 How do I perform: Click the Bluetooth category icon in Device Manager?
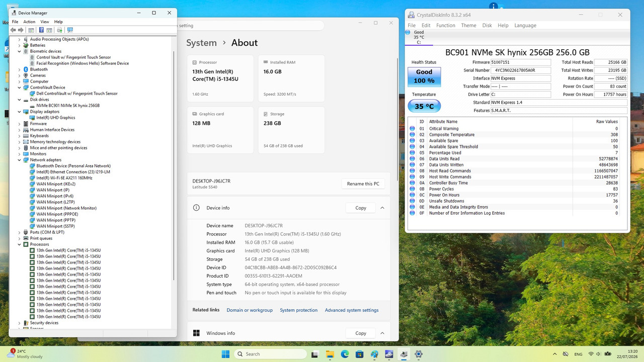pos(26,69)
